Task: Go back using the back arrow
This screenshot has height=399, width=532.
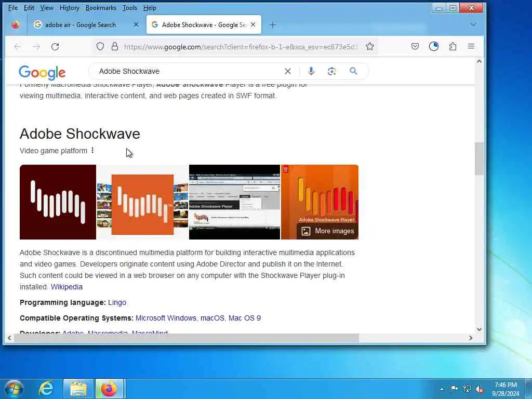Action: pos(18,46)
